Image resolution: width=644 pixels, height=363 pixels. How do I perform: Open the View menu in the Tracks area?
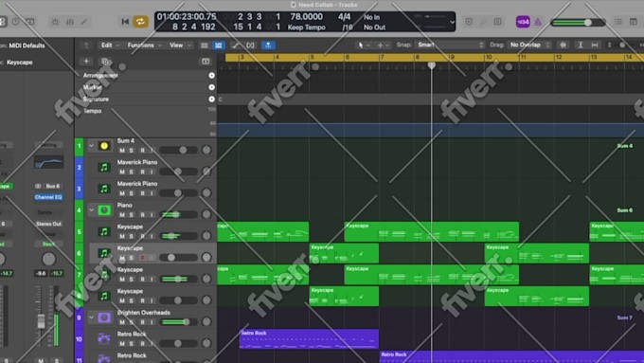(180, 45)
